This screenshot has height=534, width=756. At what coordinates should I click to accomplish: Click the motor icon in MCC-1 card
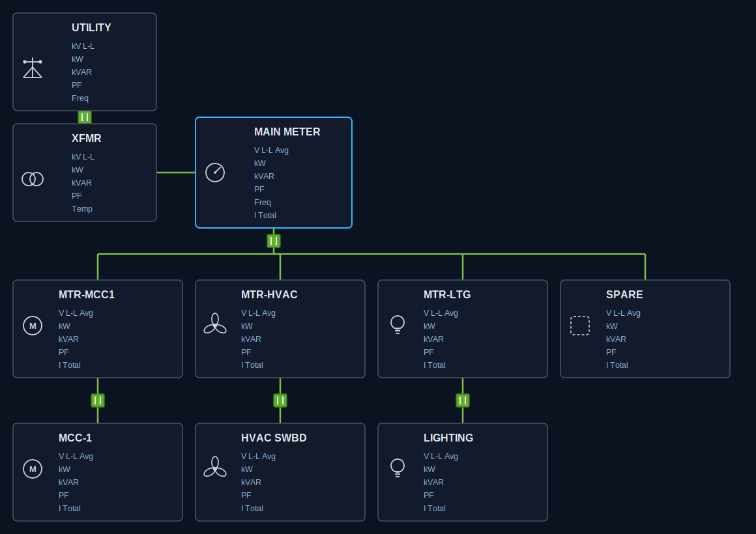[x=33, y=469]
